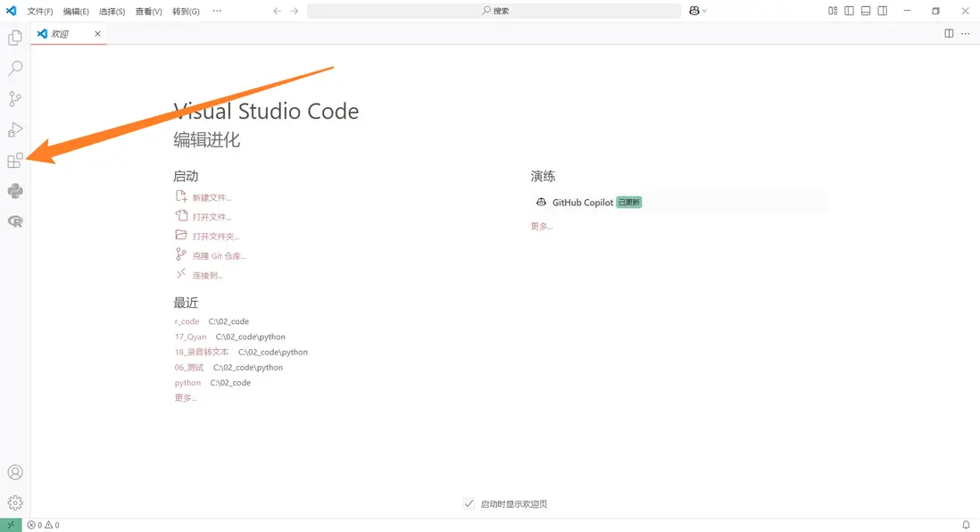Show notifications via bell icon
The height and width of the screenshot is (532, 980).
point(966,525)
